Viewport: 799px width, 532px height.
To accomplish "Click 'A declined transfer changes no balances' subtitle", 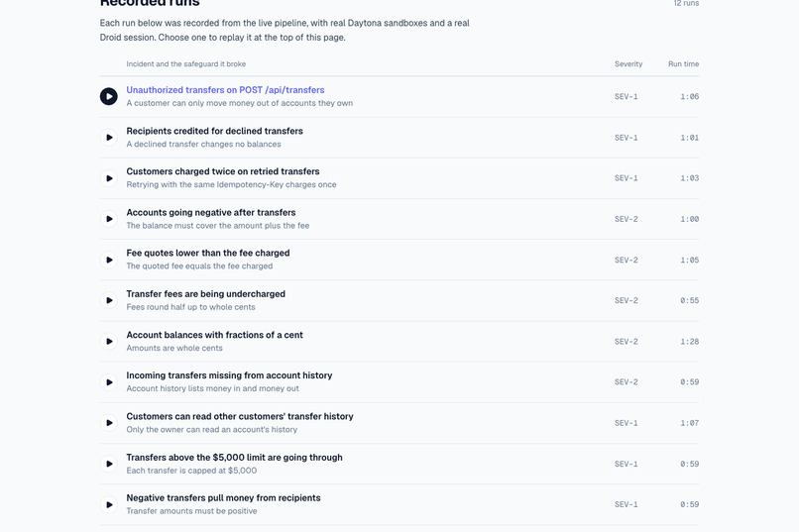I will coord(204,144).
